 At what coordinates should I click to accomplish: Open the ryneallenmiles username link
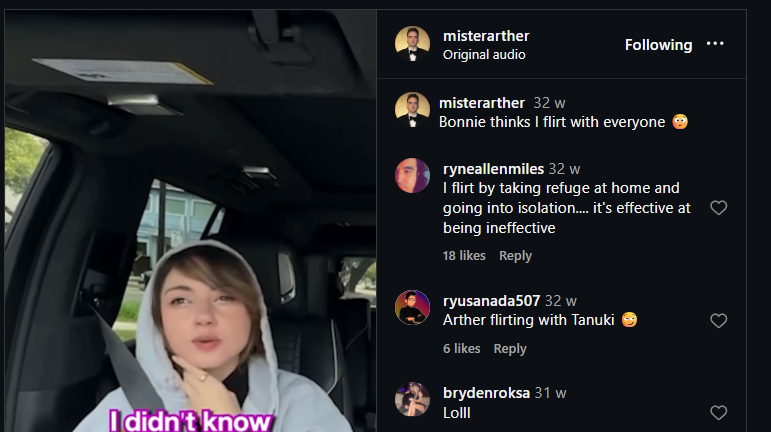[493, 169]
